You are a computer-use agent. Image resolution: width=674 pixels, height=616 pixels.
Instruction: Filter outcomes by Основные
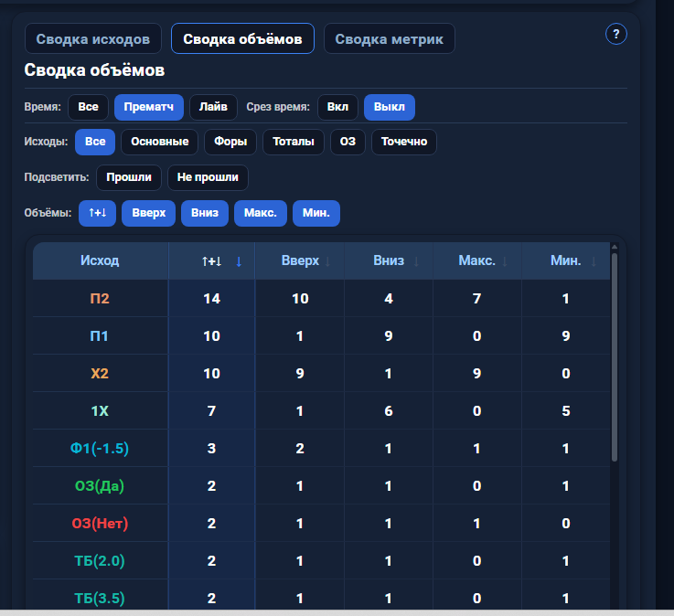click(x=159, y=142)
